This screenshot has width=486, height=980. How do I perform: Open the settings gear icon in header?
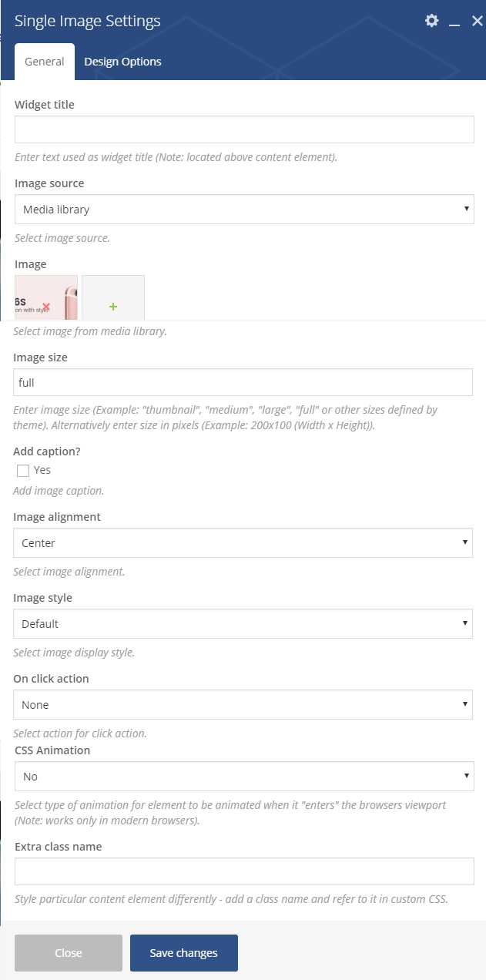click(x=431, y=21)
